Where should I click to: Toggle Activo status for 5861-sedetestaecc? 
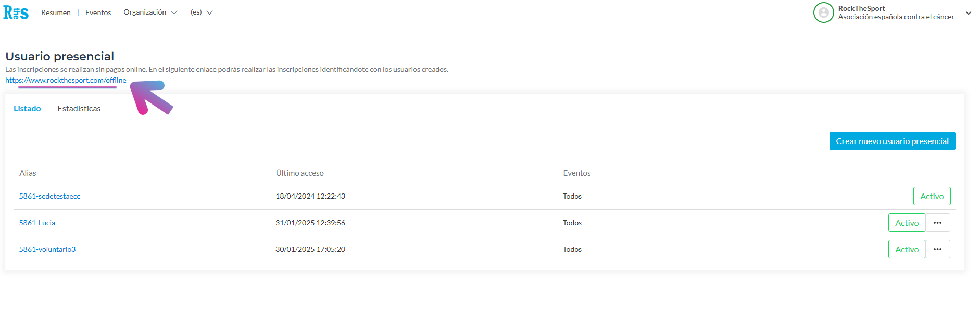tap(932, 196)
